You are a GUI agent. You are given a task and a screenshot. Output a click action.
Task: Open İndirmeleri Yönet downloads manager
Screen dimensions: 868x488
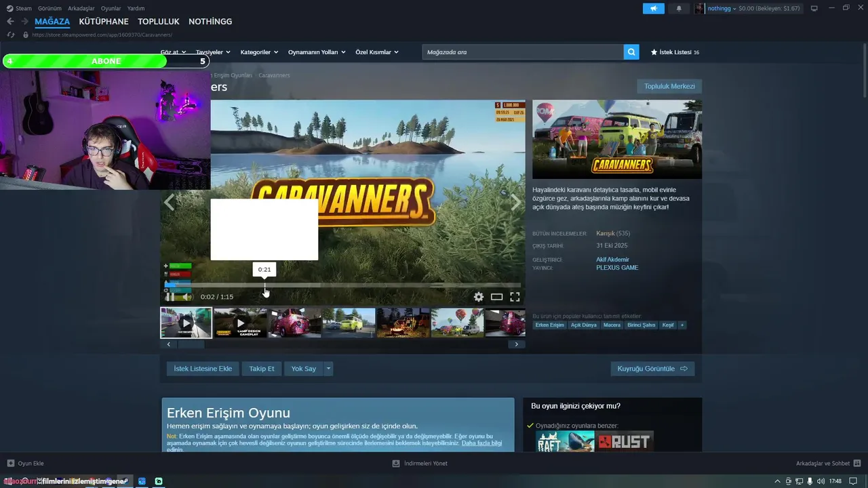(x=420, y=464)
